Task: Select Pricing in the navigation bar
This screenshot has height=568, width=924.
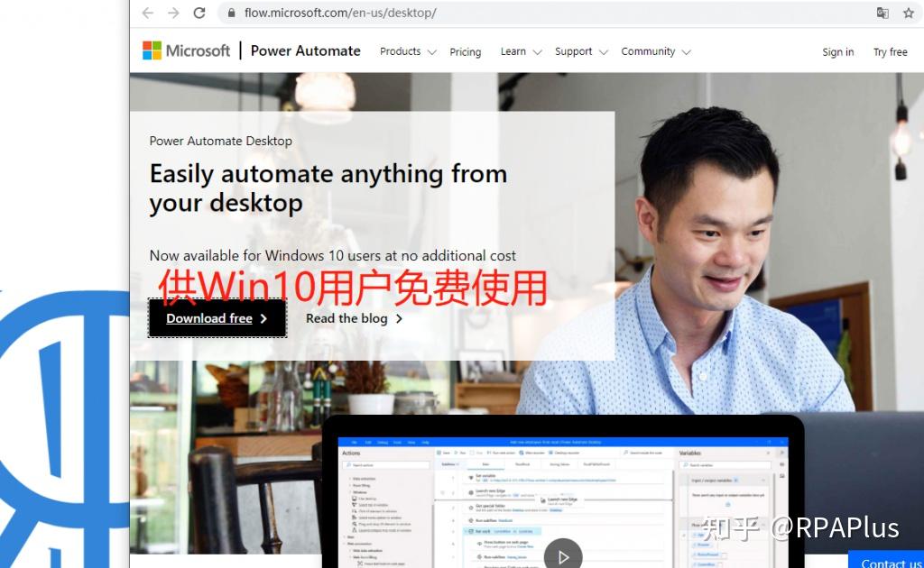Action: tap(465, 52)
